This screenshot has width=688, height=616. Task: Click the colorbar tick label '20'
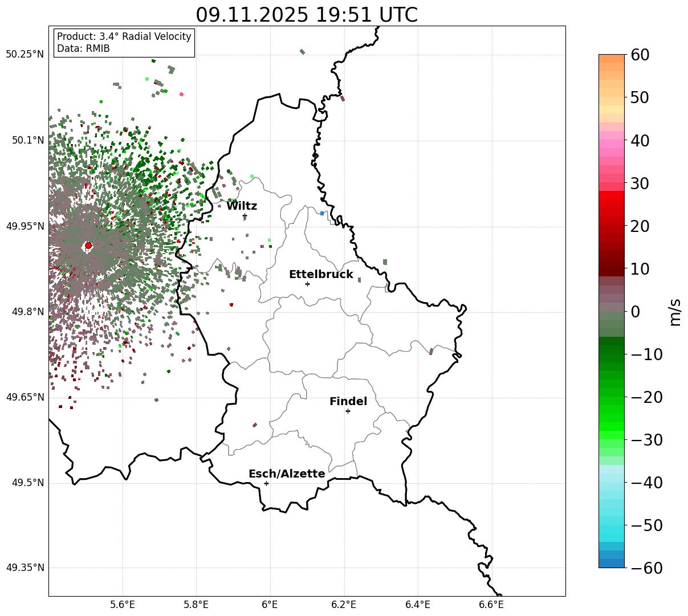pyautogui.click(x=640, y=226)
